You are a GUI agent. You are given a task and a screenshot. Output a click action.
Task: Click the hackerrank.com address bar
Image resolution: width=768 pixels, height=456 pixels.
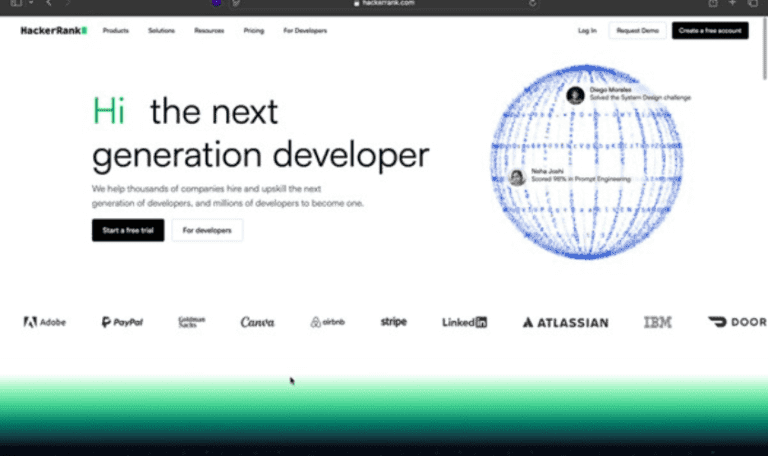pyautogui.click(x=384, y=3)
